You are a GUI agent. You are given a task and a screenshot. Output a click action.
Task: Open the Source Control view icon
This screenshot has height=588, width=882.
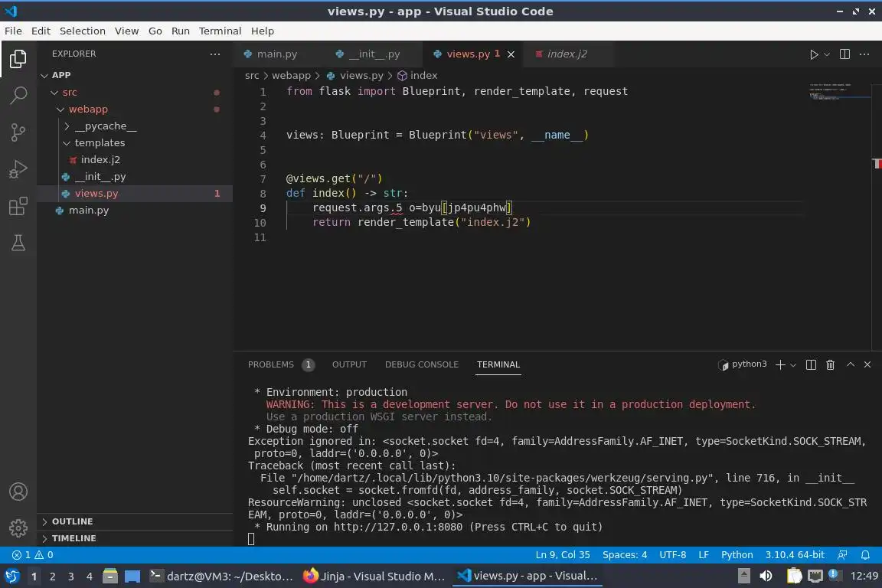pos(18,132)
